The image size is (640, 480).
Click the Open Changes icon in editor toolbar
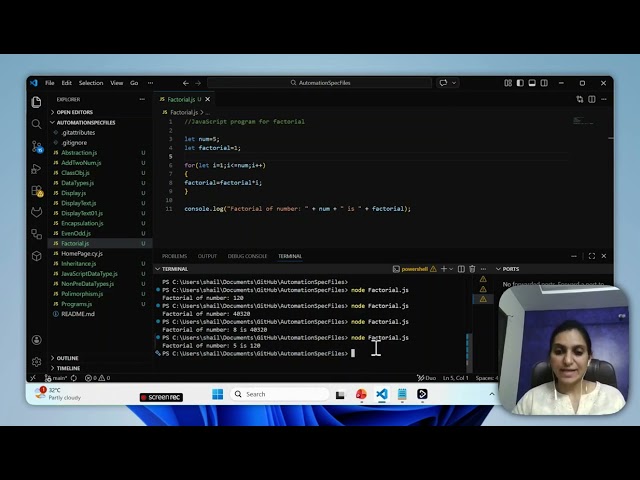(580, 99)
